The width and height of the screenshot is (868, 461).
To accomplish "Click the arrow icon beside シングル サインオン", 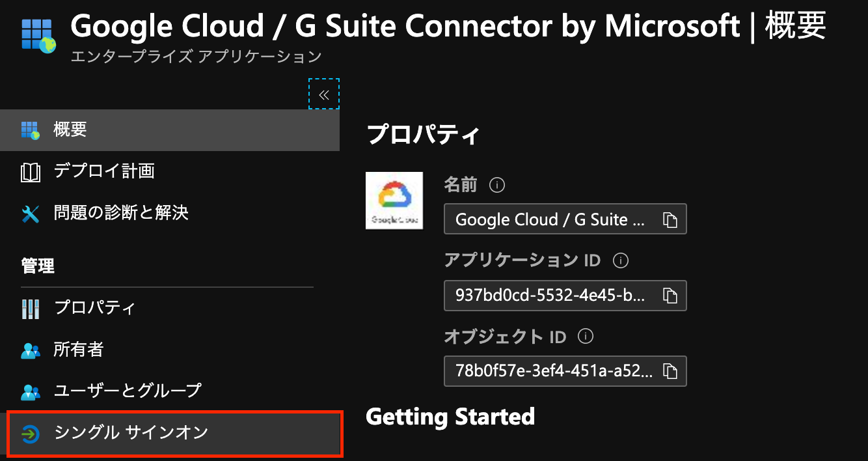I will pos(29,432).
